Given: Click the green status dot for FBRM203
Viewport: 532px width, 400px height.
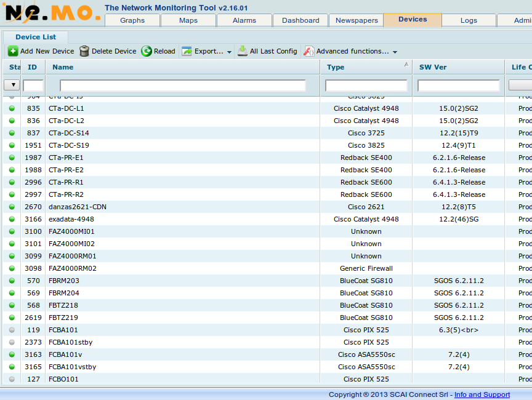Looking at the screenshot, I should coord(12,281).
